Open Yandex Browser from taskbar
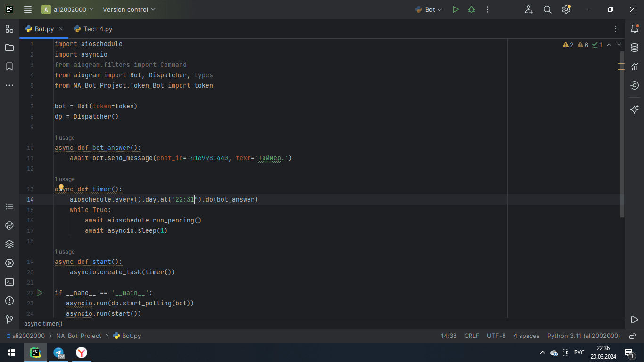Image resolution: width=644 pixels, height=362 pixels. pos(82,353)
